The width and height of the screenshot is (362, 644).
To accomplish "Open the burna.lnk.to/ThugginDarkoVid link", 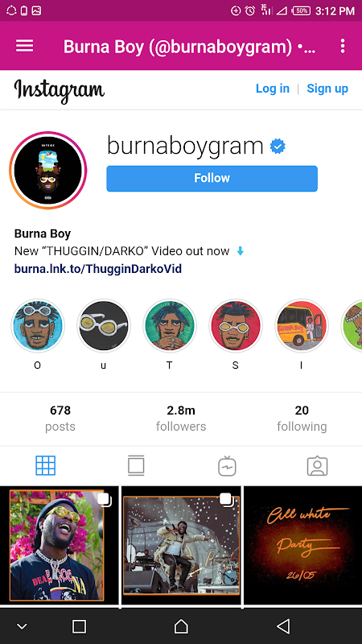I will tap(98, 269).
